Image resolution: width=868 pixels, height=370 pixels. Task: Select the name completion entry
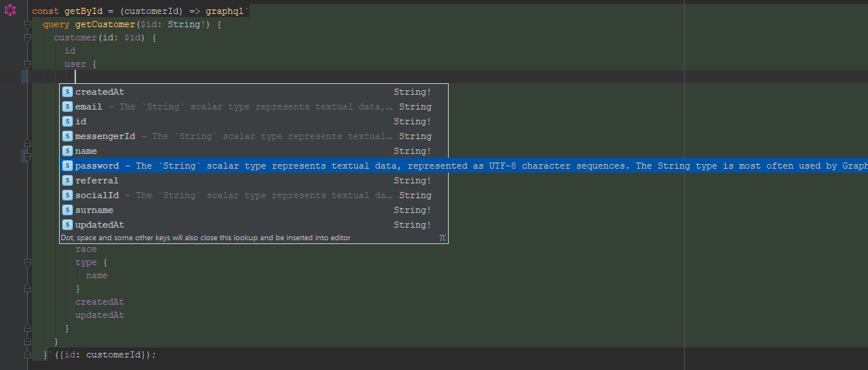coord(85,151)
